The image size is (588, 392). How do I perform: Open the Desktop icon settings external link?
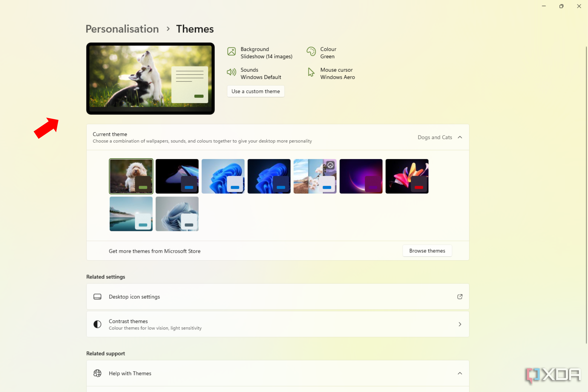tap(460, 297)
